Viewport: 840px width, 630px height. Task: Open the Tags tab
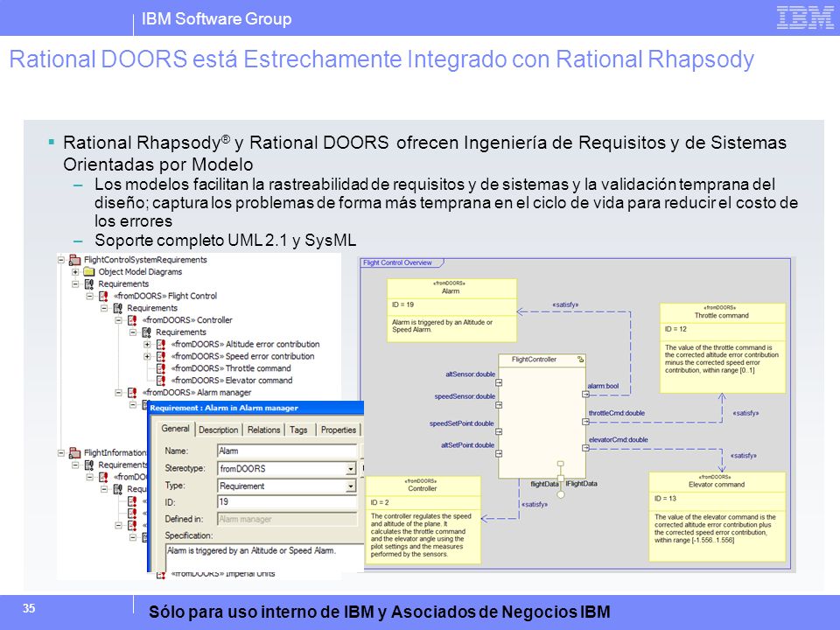(298, 430)
